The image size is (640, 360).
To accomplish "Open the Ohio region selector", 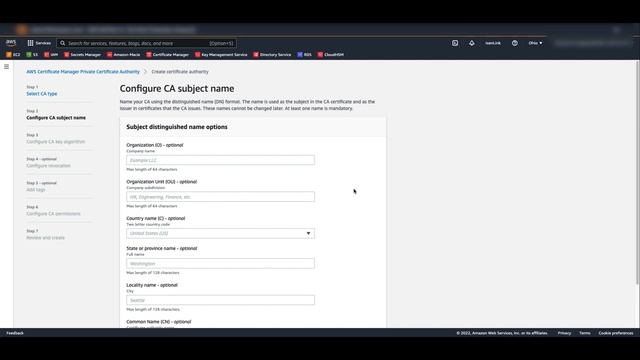I will tap(535, 43).
